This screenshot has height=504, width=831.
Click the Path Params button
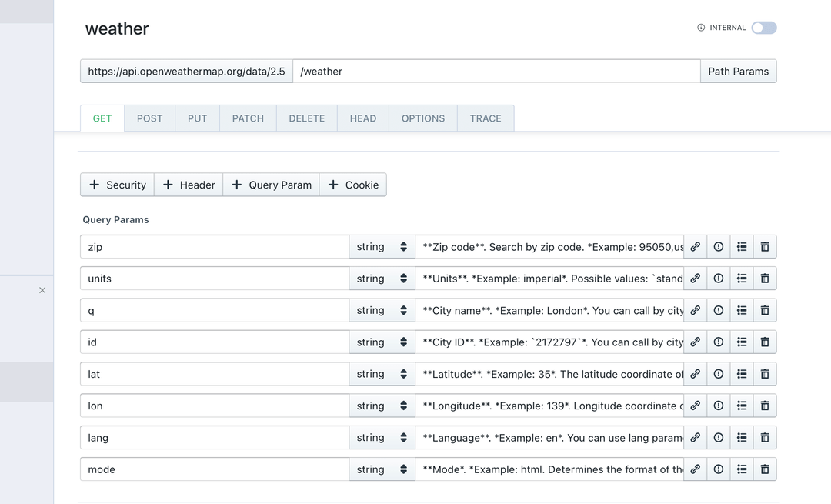(x=738, y=72)
